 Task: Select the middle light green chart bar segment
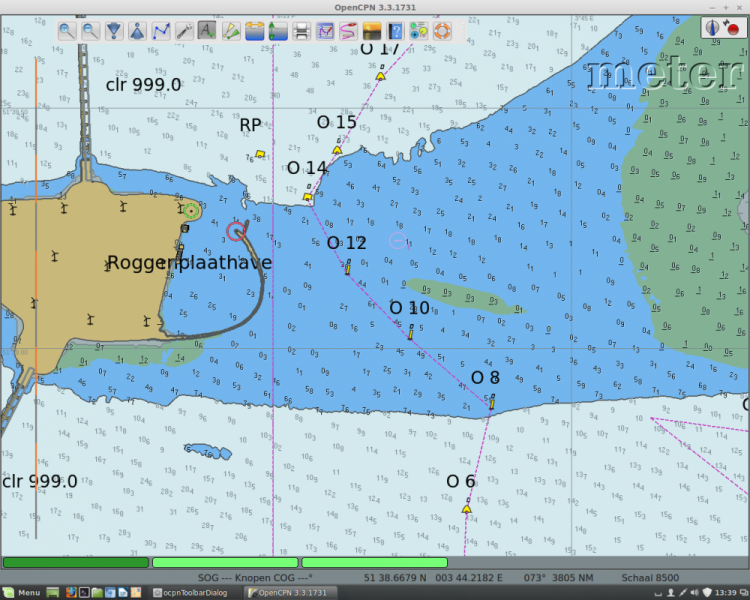[225, 563]
